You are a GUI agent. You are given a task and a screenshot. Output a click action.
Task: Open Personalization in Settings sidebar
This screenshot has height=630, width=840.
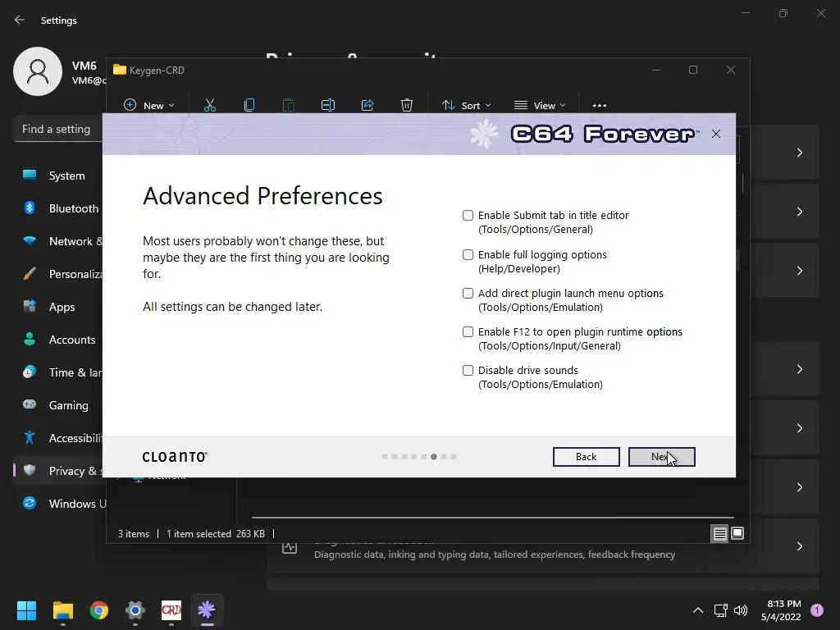(59, 274)
